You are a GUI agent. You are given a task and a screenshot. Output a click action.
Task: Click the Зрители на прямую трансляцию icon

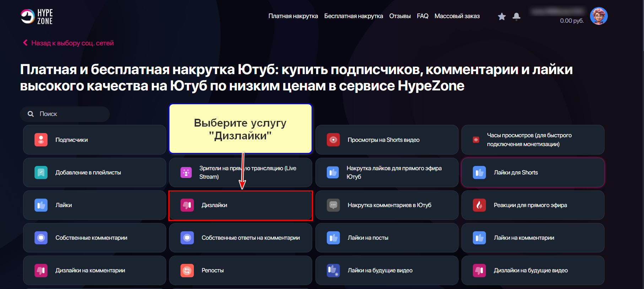coord(186,172)
